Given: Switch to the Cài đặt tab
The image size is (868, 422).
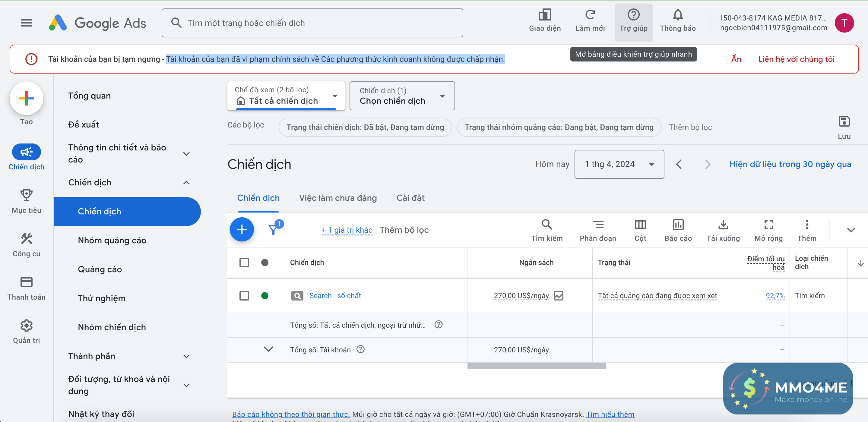Looking at the screenshot, I should (x=410, y=198).
